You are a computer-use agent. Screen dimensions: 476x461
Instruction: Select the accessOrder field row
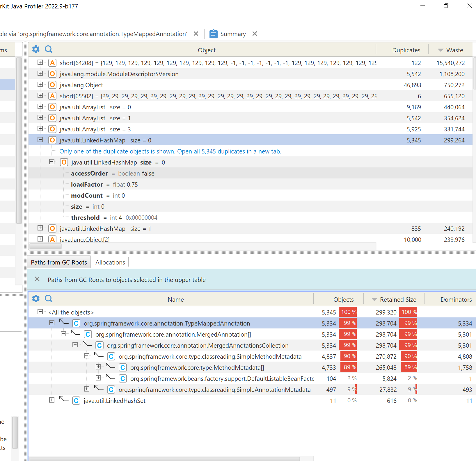point(250,173)
